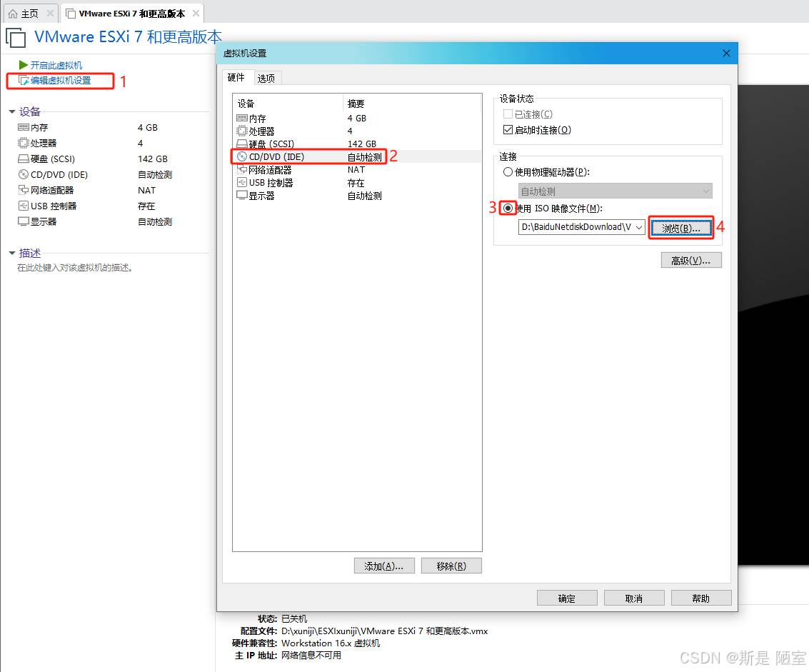Select the 使用 ISO 映像文件 radio button

(508, 208)
